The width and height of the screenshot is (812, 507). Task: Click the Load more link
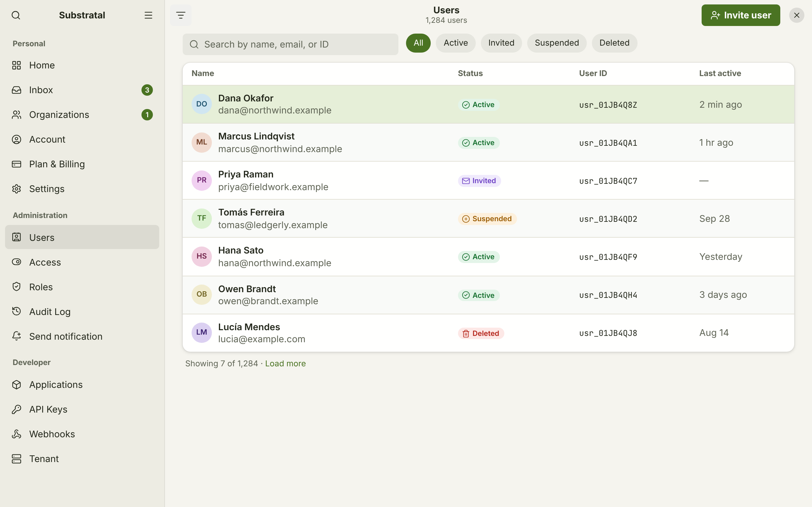[285, 363]
